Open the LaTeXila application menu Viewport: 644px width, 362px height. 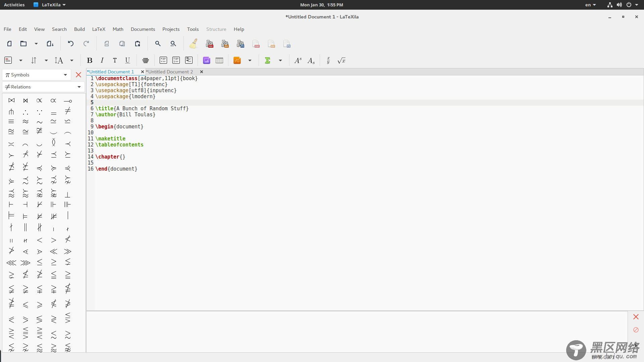pos(50,5)
